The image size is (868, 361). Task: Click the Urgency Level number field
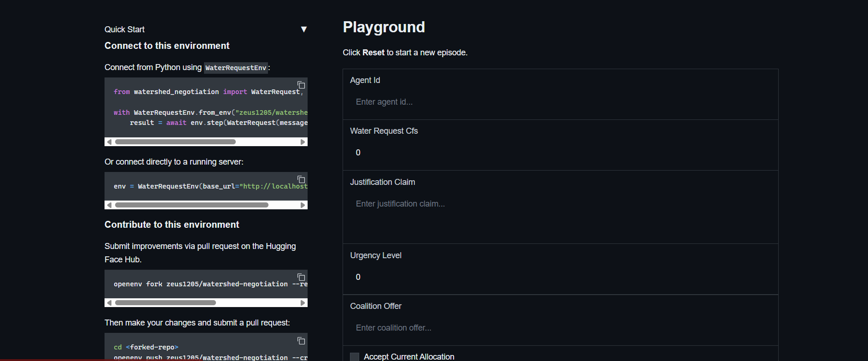click(560, 277)
